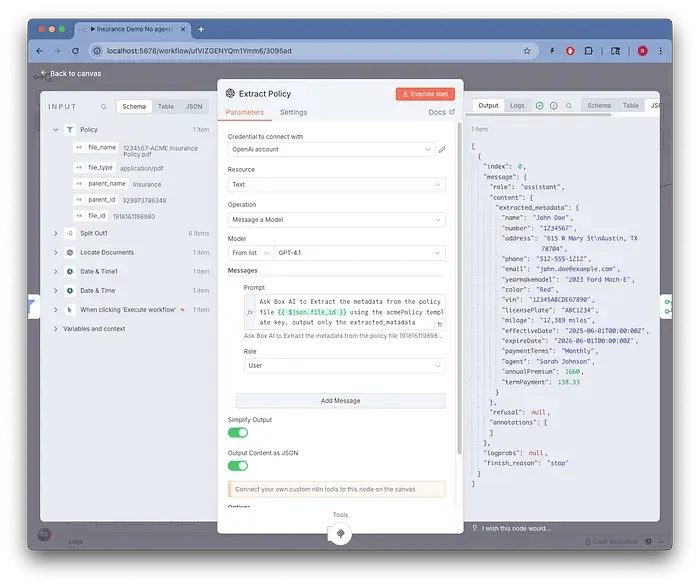This screenshot has height=587, width=700.
Task: Edit the OpenAI credential pencil icon
Action: (442, 150)
